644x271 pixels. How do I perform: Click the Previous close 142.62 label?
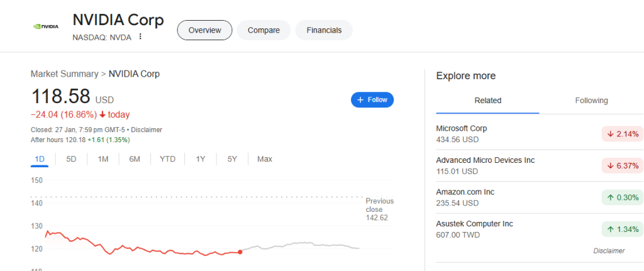[x=379, y=209]
